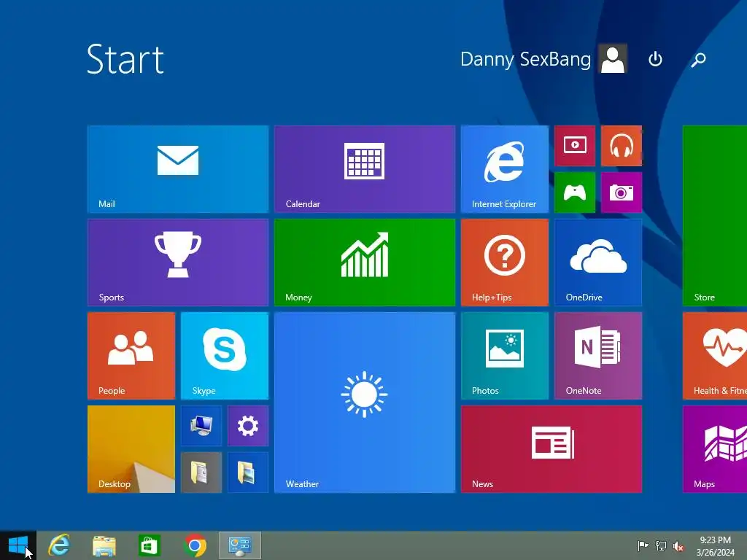Launch Google Chrome from the taskbar

pos(194,545)
